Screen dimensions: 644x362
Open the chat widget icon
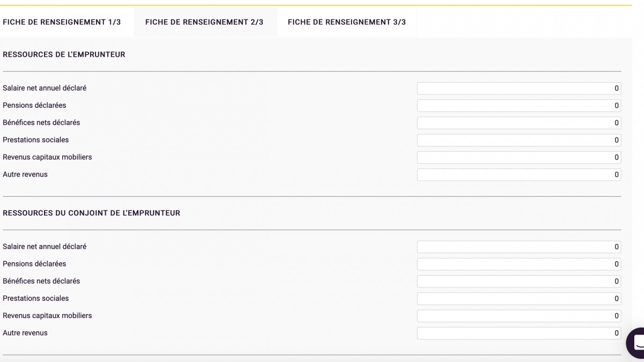[x=636, y=343]
